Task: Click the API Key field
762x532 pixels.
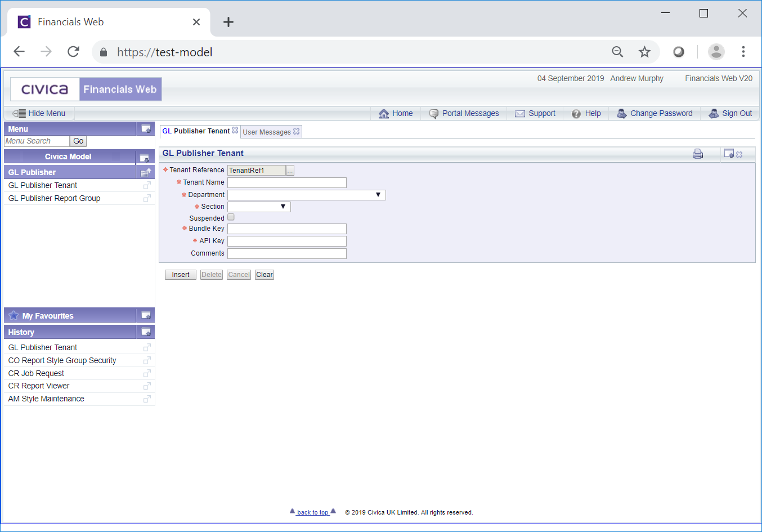Action: (287, 241)
